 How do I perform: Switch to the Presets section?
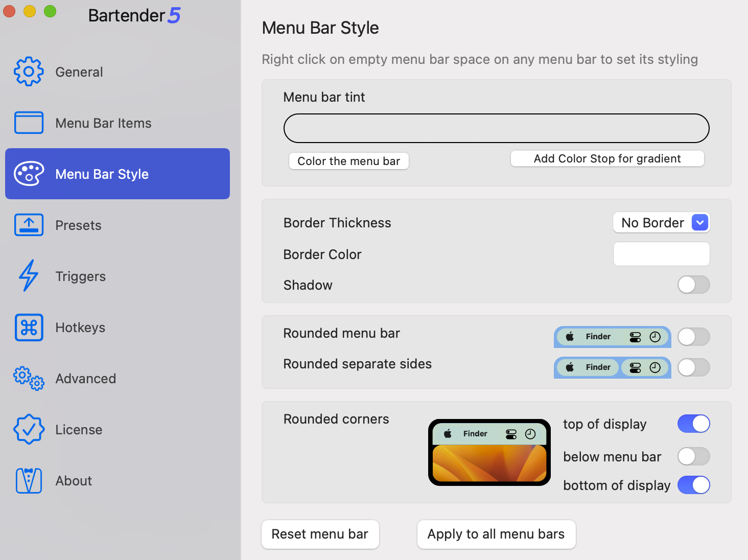point(78,225)
